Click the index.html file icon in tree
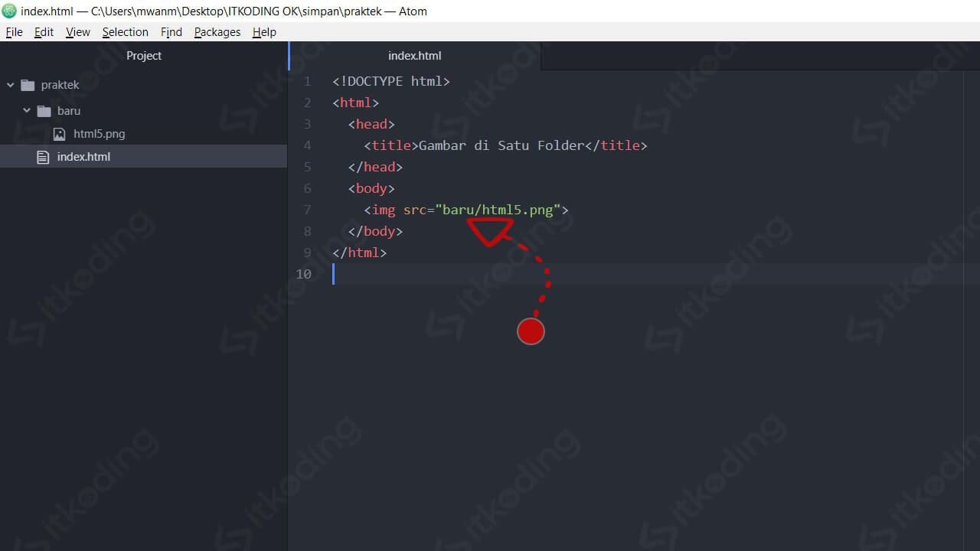 [43, 157]
